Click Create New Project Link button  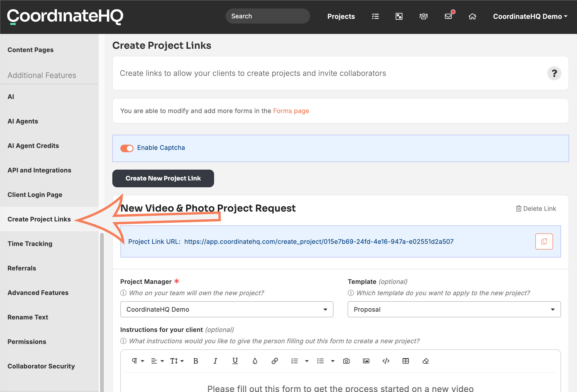(x=163, y=178)
